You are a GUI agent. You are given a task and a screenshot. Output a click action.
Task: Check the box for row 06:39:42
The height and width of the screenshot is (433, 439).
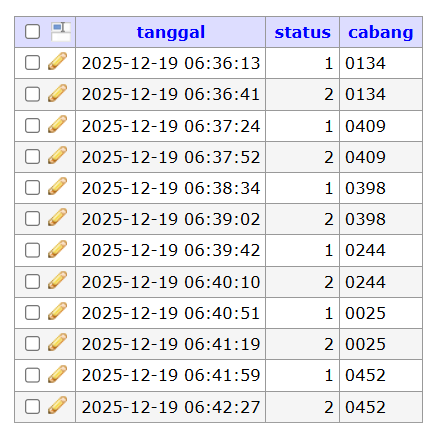[x=33, y=250]
